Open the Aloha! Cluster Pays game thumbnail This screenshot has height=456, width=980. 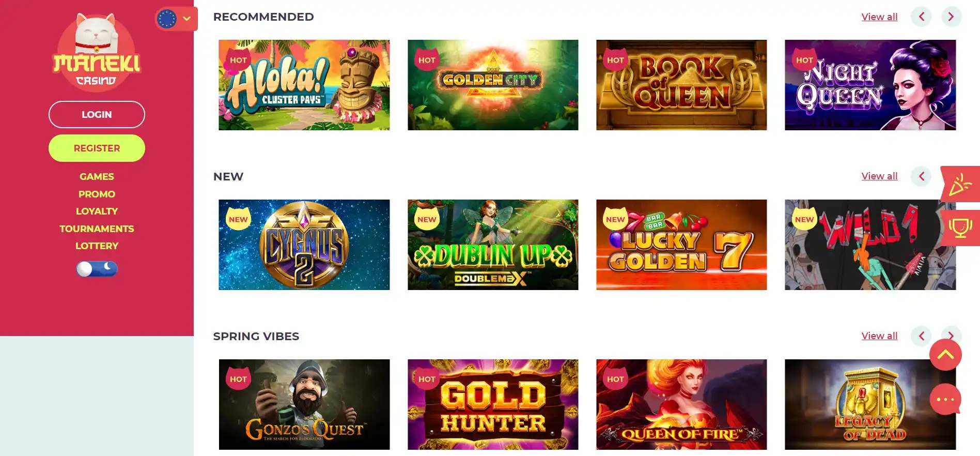[304, 85]
